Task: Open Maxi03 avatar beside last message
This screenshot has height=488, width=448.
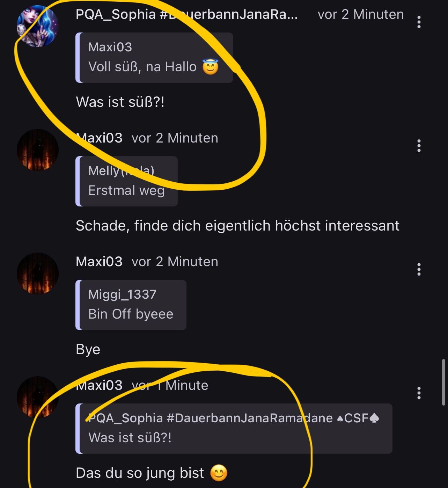Action: [x=38, y=397]
